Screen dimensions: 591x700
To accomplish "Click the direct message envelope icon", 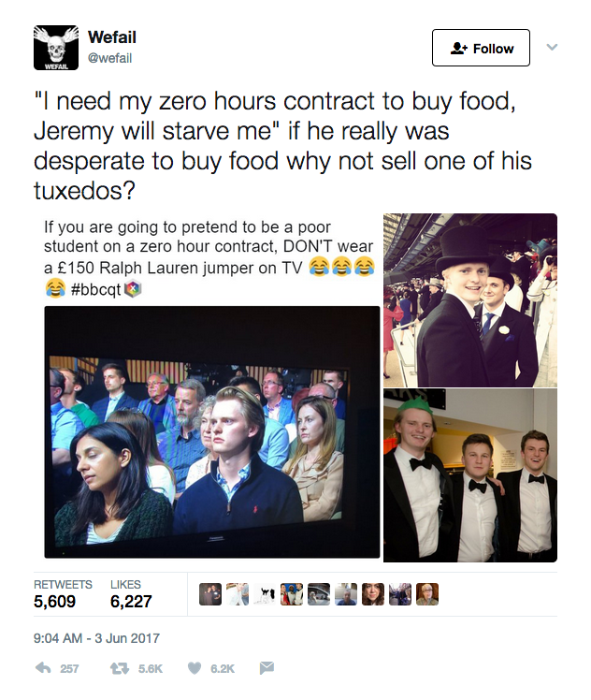I will tap(267, 668).
